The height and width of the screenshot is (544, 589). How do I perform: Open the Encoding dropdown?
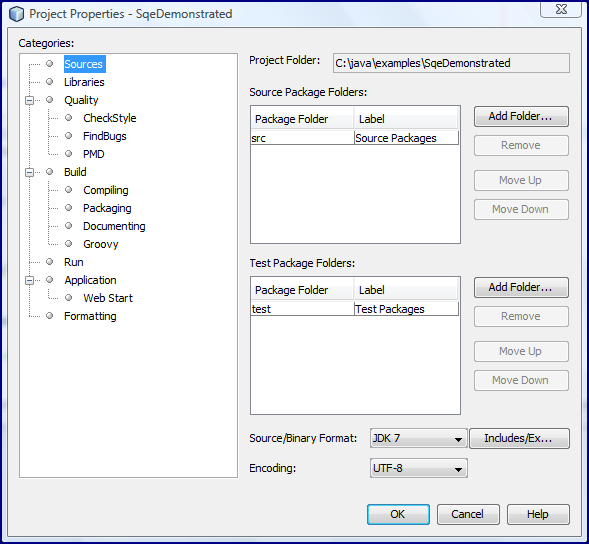click(418, 468)
